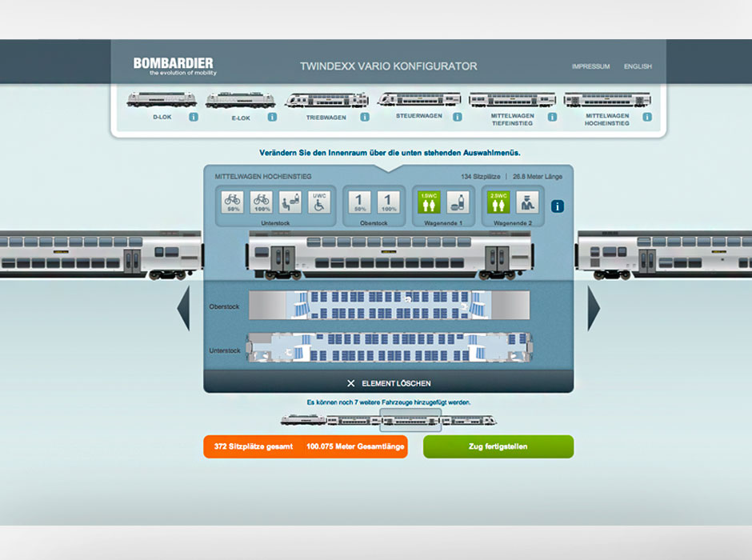Click the 'Wagenende 2' group label

(x=513, y=223)
